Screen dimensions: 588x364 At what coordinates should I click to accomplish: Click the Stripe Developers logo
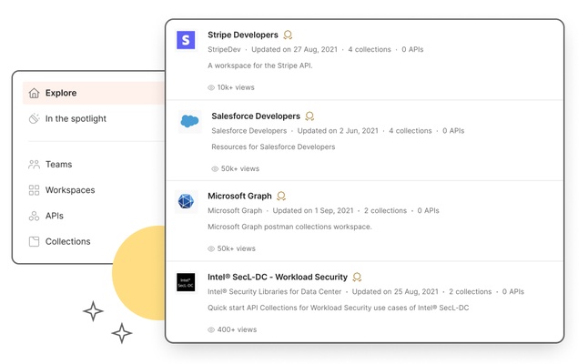point(186,40)
